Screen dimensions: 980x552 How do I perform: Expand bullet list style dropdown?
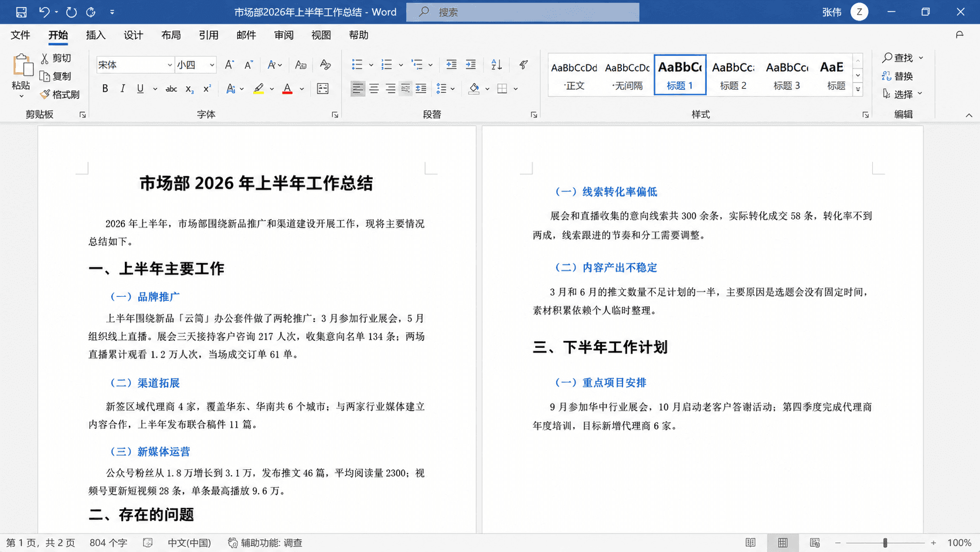(371, 65)
